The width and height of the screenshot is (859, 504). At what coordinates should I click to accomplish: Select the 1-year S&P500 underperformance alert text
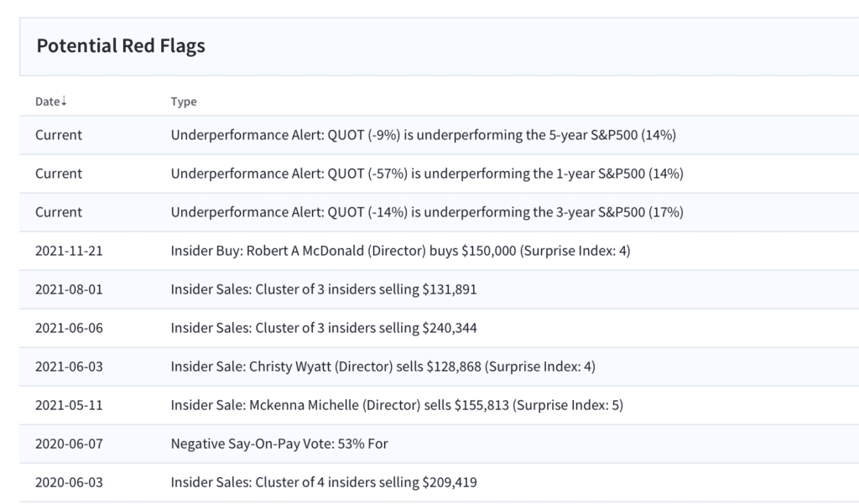pos(427,174)
